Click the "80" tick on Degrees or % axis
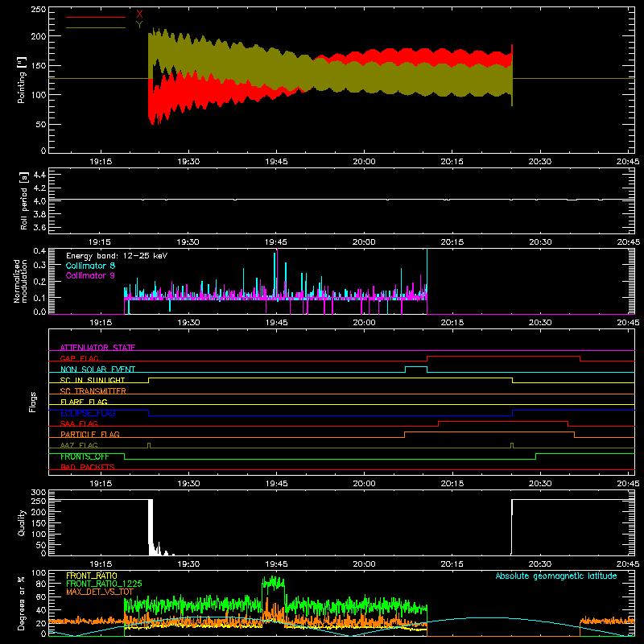The height and width of the screenshot is (644, 644). point(41,584)
